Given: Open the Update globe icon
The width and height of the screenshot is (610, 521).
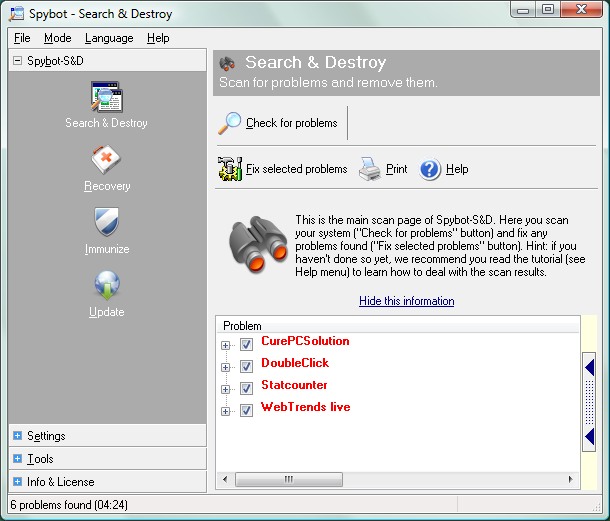Looking at the screenshot, I should pos(107,286).
